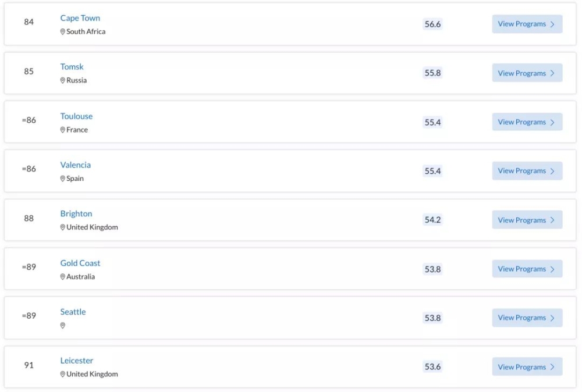Click the location pin icon beside Spain
Image resolution: width=582 pixels, height=392 pixels.
pyautogui.click(x=63, y=179)
